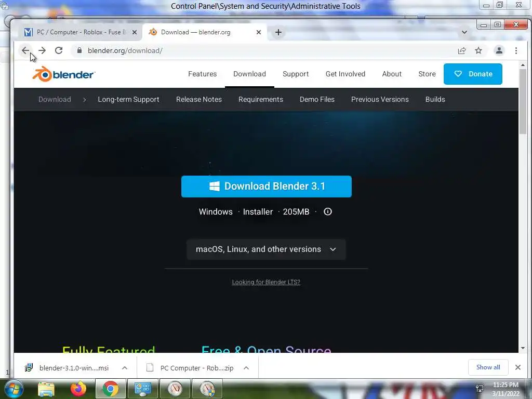View Release Notes
532x399 pixels.
199,99
